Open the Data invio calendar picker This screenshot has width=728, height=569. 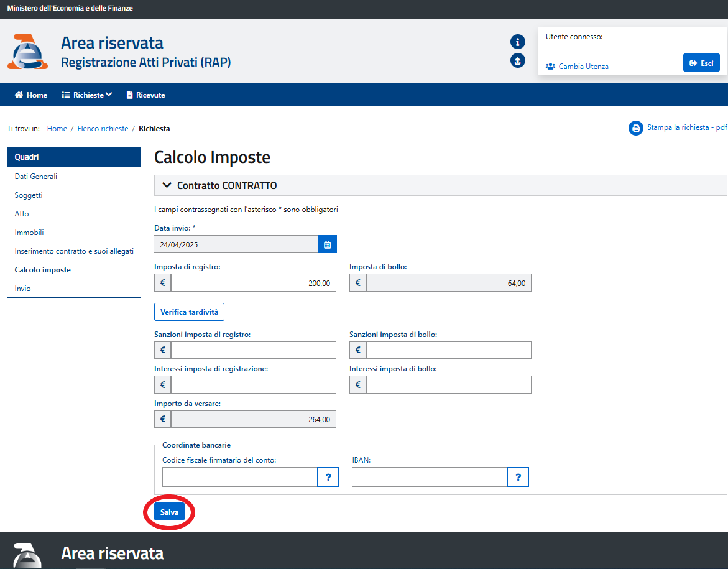point(328,244)
